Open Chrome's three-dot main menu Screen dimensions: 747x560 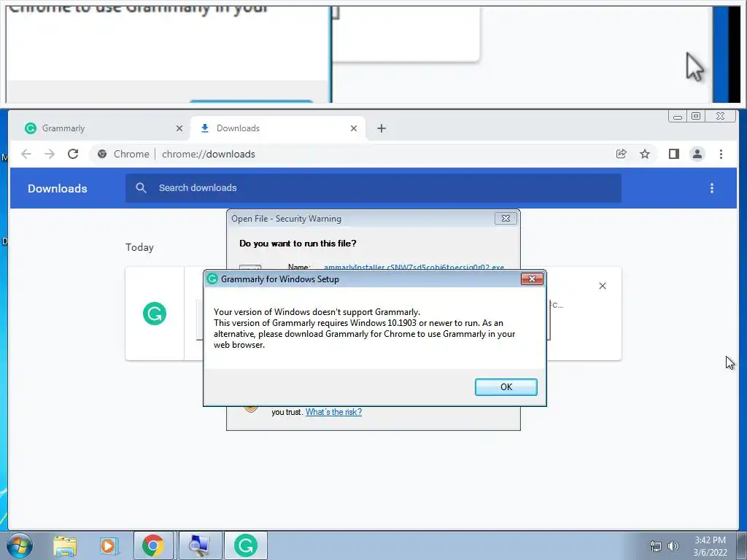click(721, 154)
